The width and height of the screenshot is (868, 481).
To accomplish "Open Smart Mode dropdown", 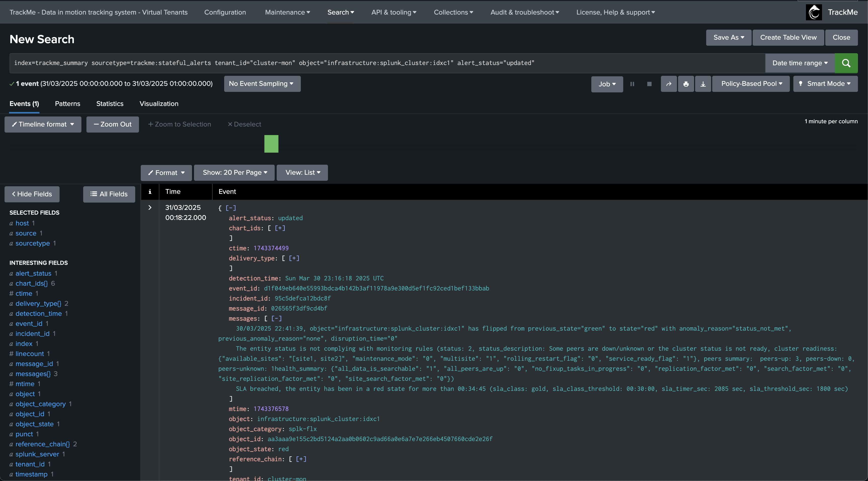I will coord(825,84).
